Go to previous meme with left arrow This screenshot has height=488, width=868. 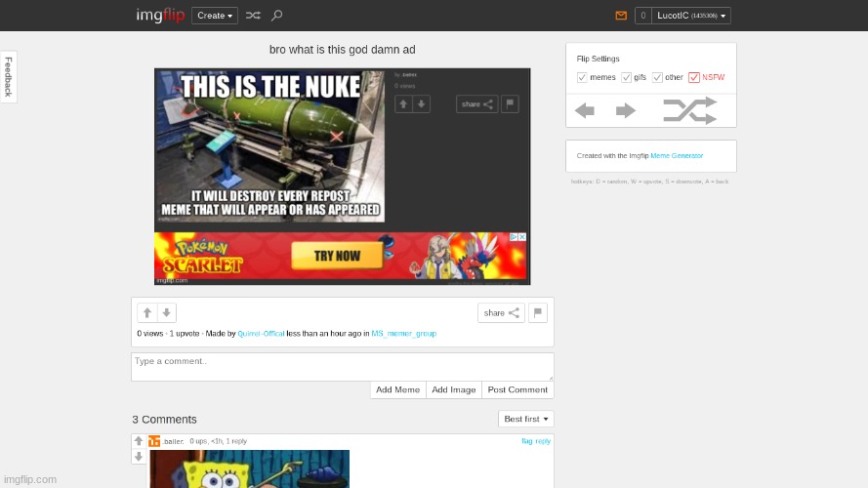point(585,110)
